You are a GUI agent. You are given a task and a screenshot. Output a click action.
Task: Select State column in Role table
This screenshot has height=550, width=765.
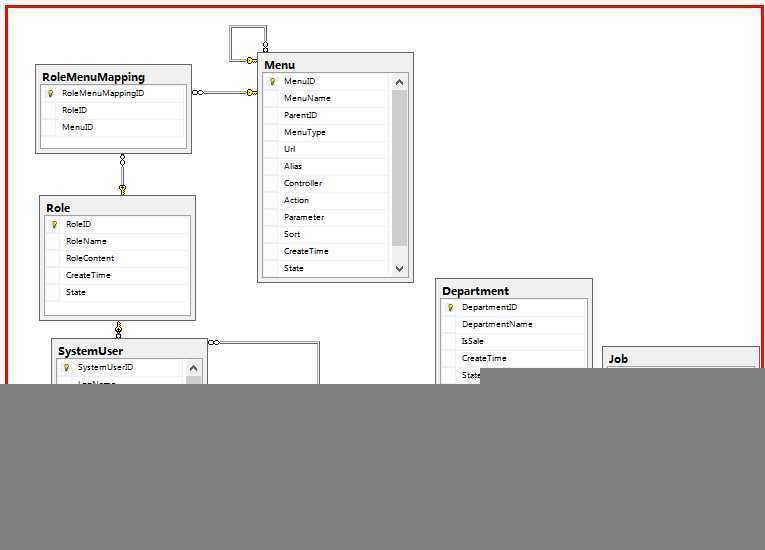point(117,293)
